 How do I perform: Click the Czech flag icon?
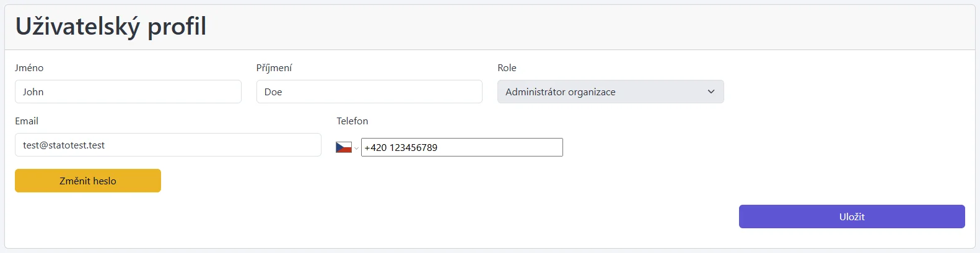tap(343, 147)
